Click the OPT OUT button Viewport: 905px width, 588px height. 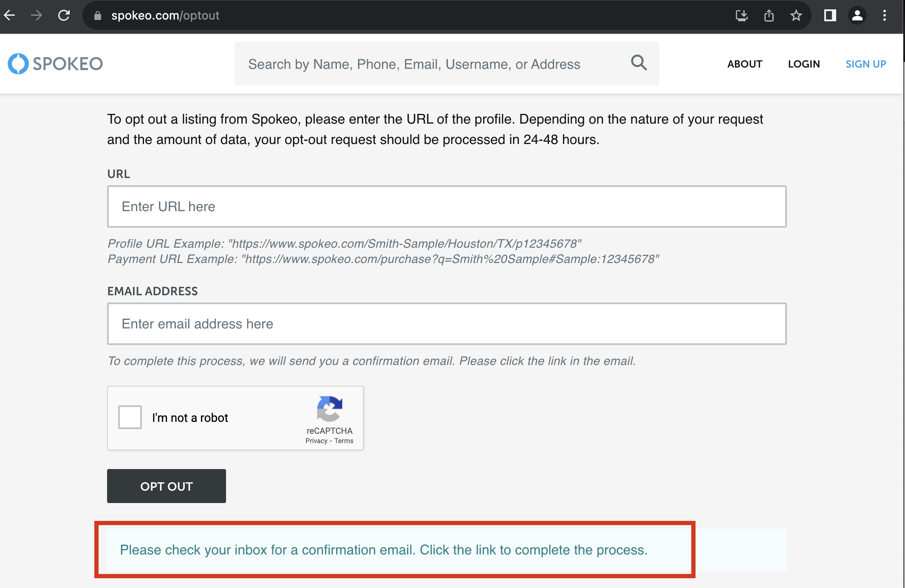[x=166, y=486]
